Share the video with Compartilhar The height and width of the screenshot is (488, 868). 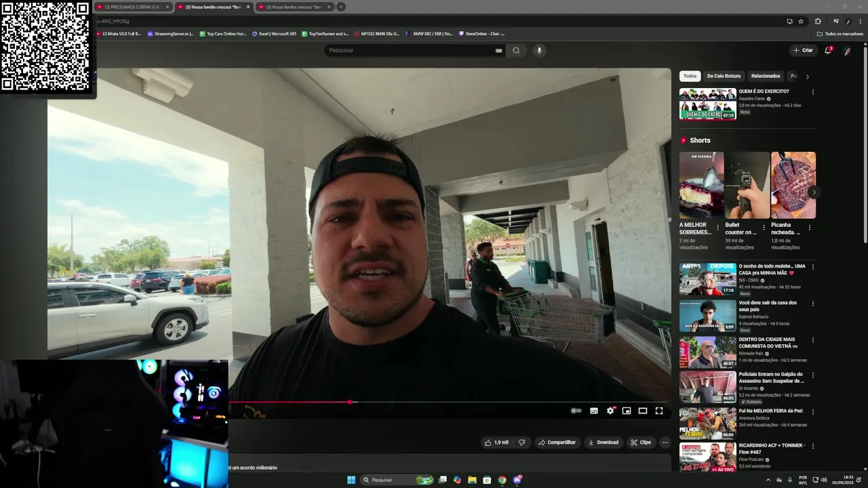557,443
